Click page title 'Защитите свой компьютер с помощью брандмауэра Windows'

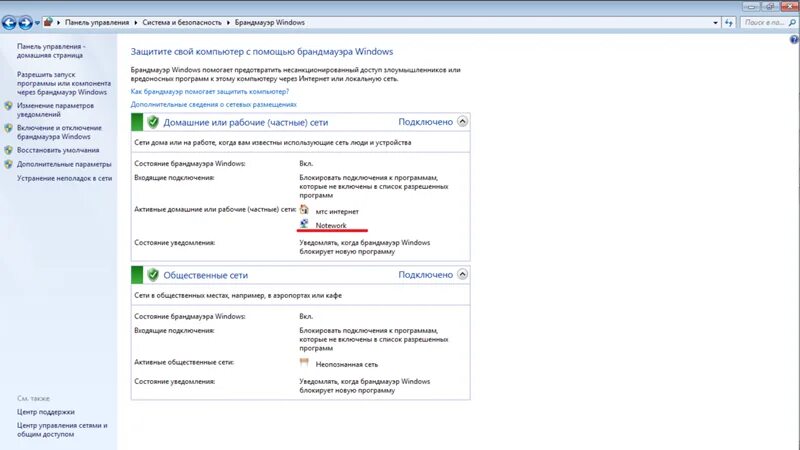point(262,52)
